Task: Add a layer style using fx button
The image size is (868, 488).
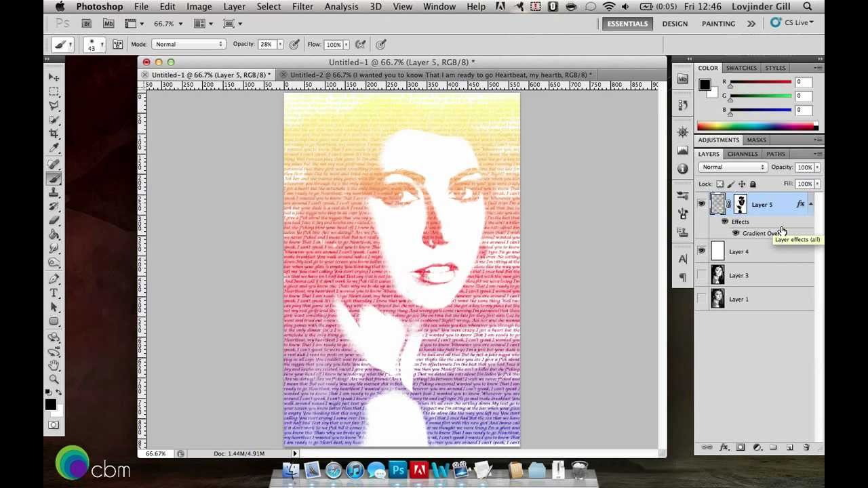Action: coord(724,447)
